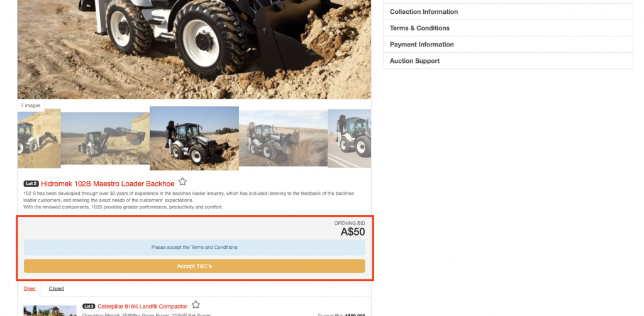Expand the Terms & Conditions section
Image resolution: width=644 pixels, height=316 pixels.
coord(508,28)
